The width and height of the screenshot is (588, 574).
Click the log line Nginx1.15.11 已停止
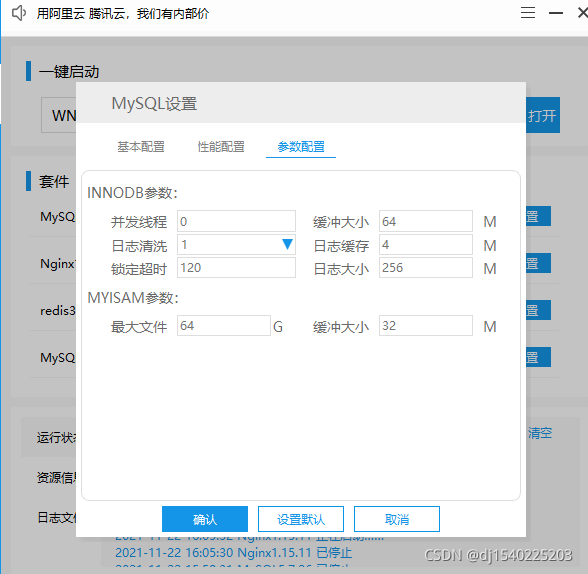(234, 553)
